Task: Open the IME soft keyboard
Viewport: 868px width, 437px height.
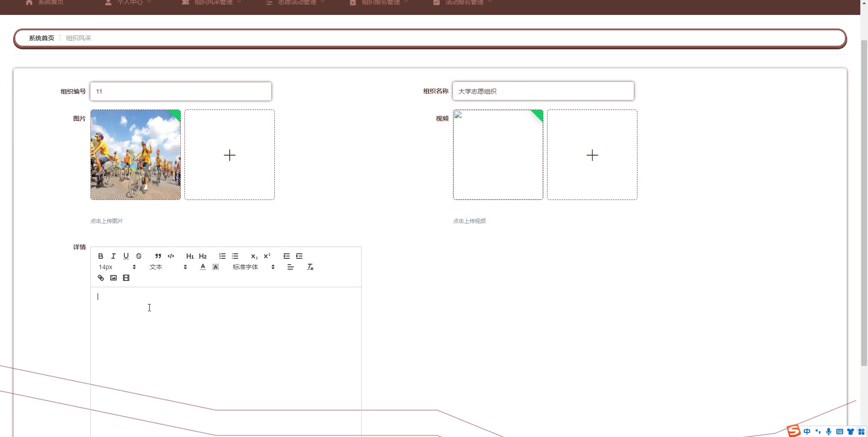Action: [x=840, y=432]
